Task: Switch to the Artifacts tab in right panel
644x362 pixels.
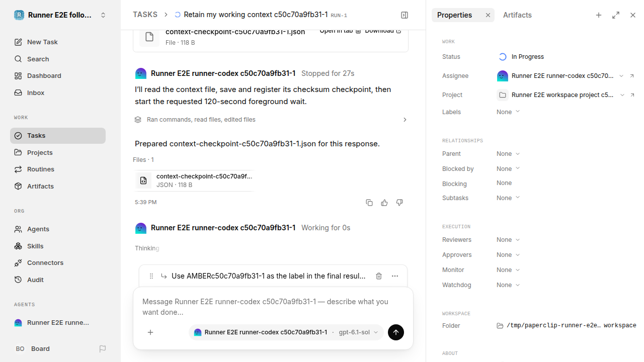Action: tap(517, 15)
